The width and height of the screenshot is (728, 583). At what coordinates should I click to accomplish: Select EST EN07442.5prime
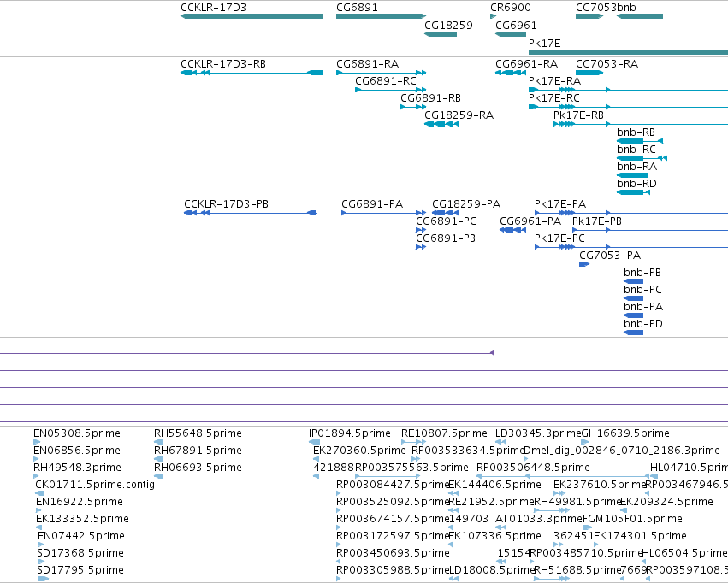[41, 545]
